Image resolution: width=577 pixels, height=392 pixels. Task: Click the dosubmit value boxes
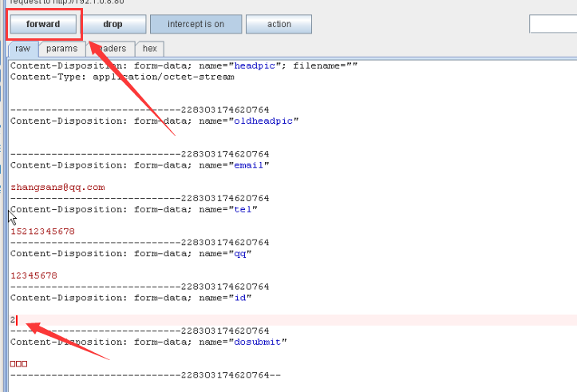tap(19, 364)
